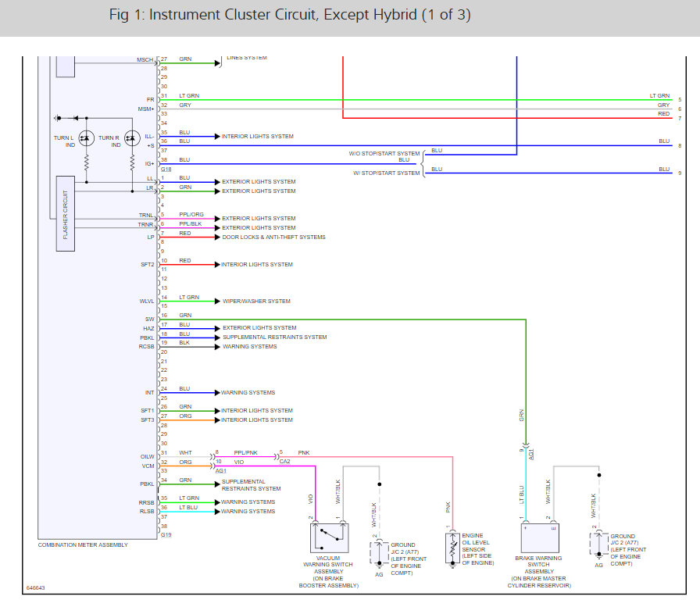Viewport: 700px width, 607px height.
Task: Select the DOOR LOCKS & ANTI-THEFT SYSTEMS label
Action: [273, 237]
